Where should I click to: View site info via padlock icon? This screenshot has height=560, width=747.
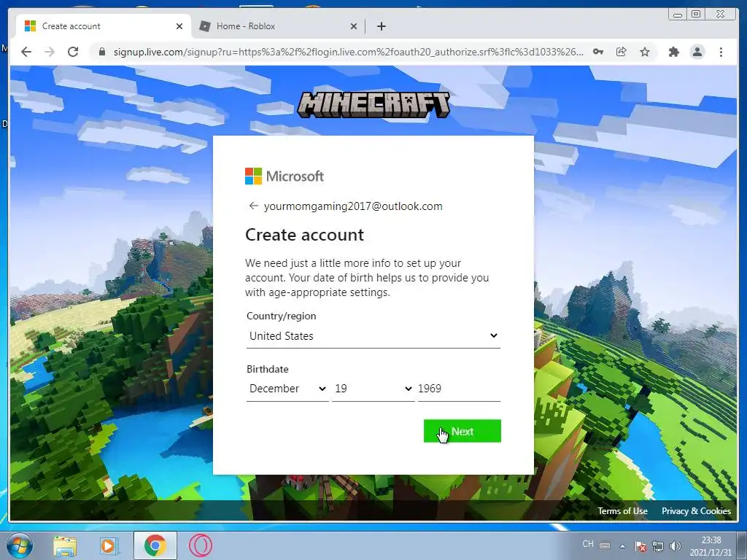(x=102, y=52)
